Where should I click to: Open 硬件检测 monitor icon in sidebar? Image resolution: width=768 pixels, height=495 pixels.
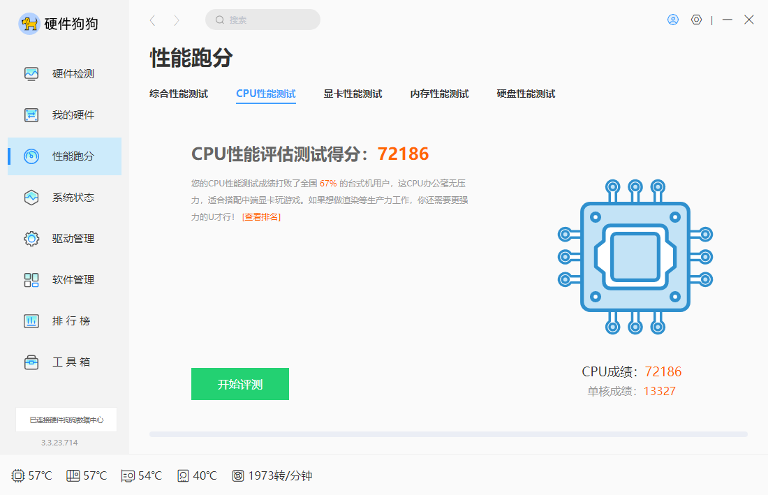(x=31, y=74)
